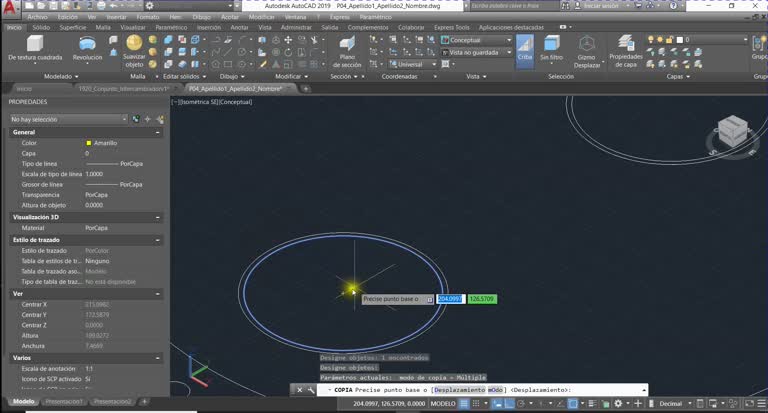This screenshot has width=768, height=413.
Task: Open the Universal coordinate system dropdown
Action: tap(412, 64)
